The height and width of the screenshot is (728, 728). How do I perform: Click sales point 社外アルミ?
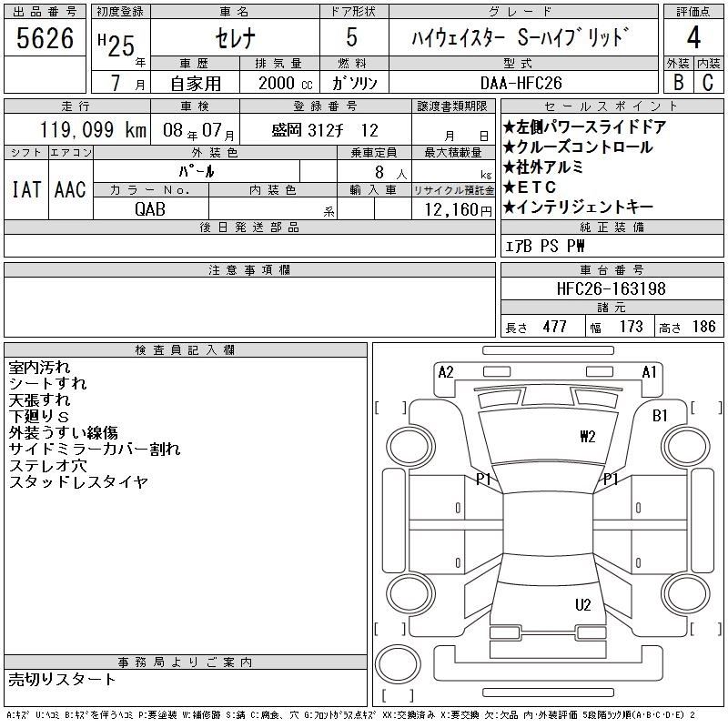(x=542, y=167)
